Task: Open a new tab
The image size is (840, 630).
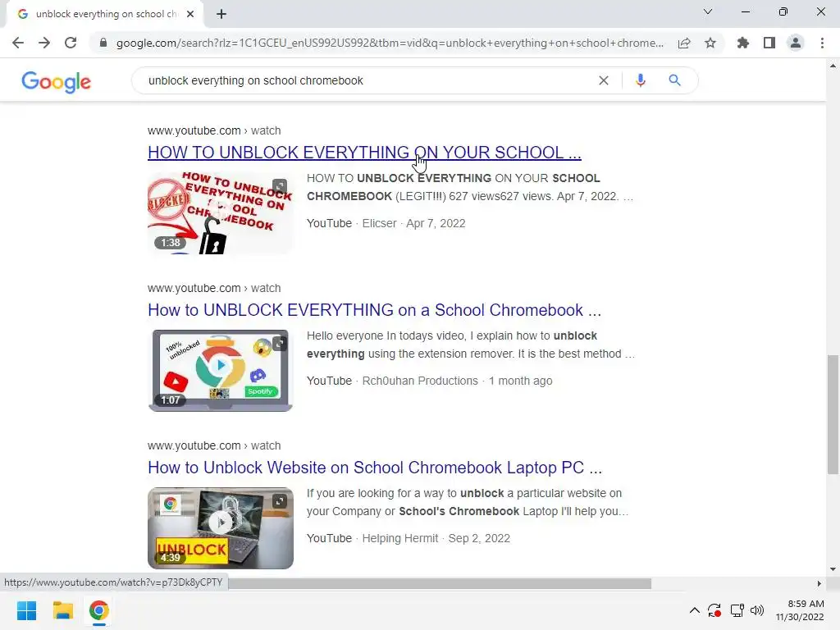Action: tap(221, 14)
